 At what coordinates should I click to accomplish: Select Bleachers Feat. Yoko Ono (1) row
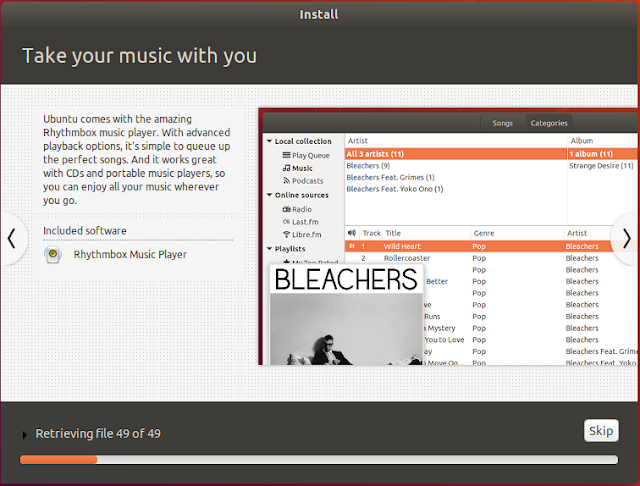click(x=456, y=189)
